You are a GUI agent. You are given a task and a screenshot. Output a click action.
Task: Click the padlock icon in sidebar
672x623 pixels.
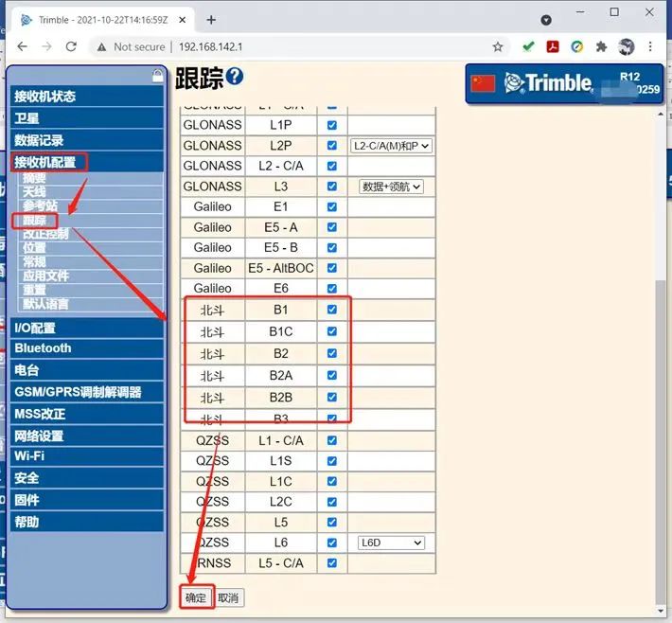coord(158,76)
